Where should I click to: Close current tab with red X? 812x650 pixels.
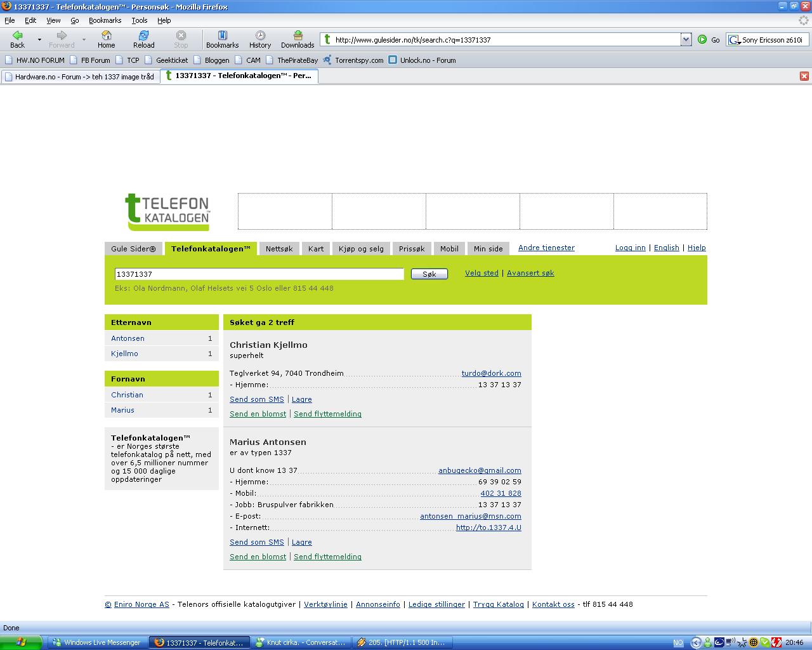tap(804, 76)
